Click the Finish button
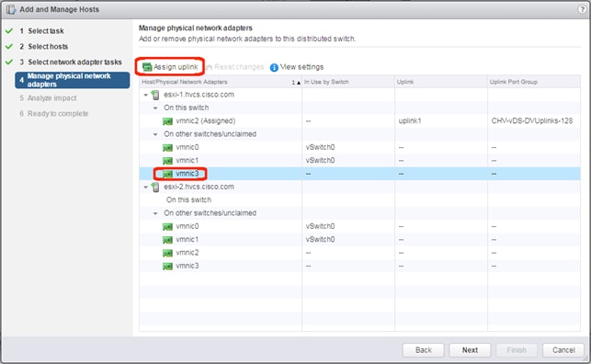This screenshot has width=591, height=364. click(x=517, y=350)
